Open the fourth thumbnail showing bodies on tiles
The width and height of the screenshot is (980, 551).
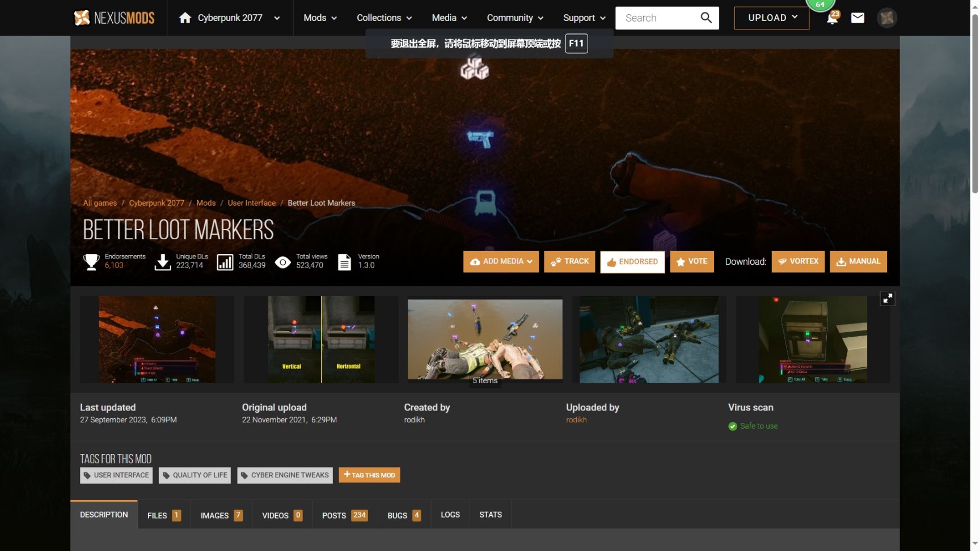649,340
